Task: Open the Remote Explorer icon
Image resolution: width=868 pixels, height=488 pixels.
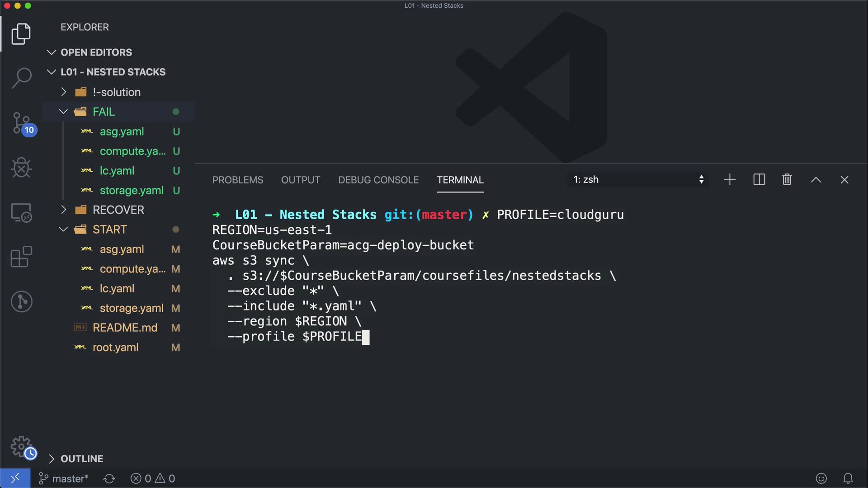Action: [21, 212]
